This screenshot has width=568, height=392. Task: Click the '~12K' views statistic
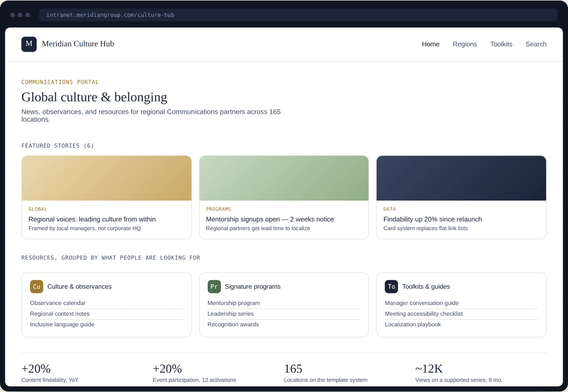[429, 369]
